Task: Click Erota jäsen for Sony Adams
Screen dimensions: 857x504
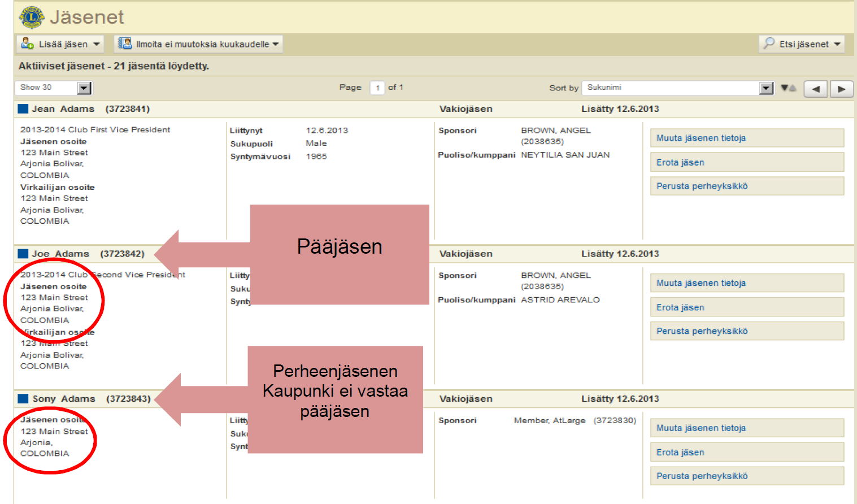Action: [x=747, y=452]
